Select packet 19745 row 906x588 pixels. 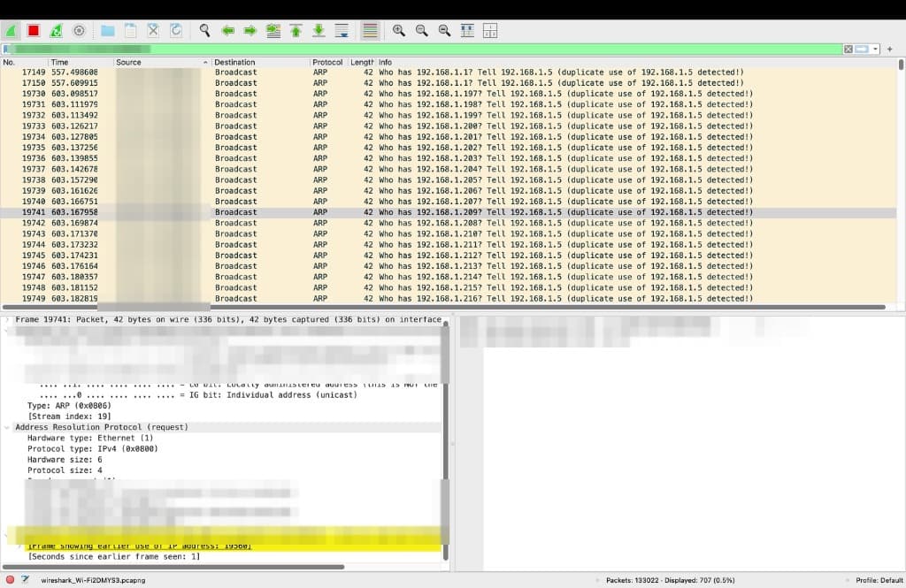coord(449,256)
